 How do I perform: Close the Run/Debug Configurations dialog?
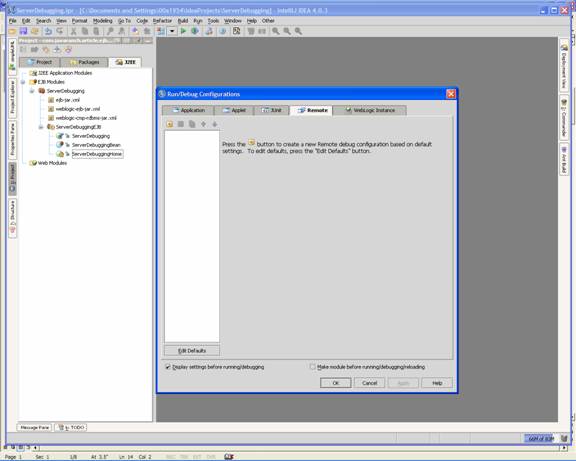coord(451,94)
